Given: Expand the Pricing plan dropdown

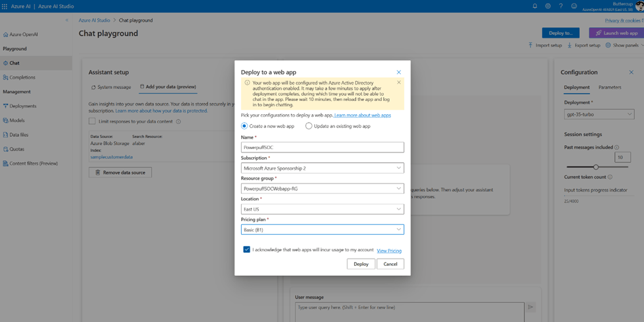Looking at the screenshot, I should coord(322,230).
